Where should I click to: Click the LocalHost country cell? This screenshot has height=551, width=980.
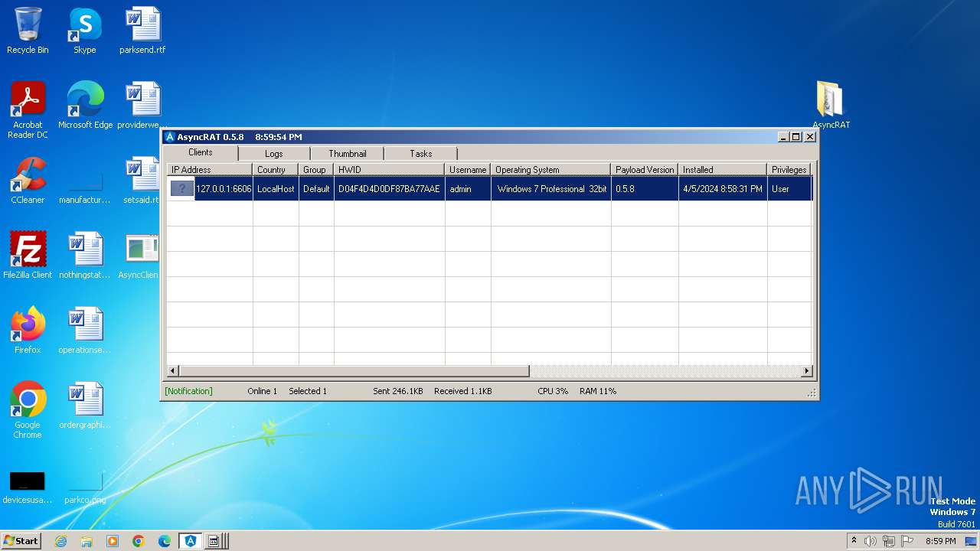(x=276, y=189)
